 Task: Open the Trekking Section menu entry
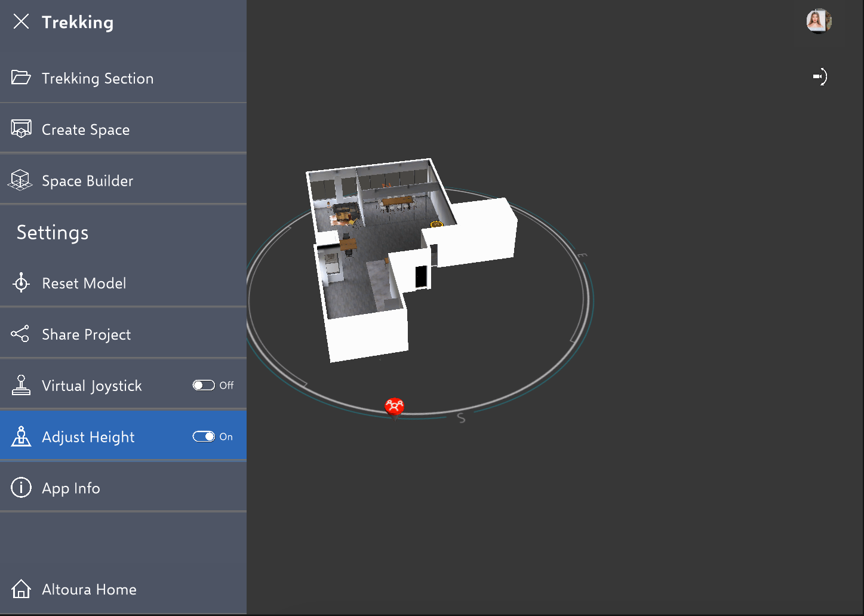(x=123, y=78)
